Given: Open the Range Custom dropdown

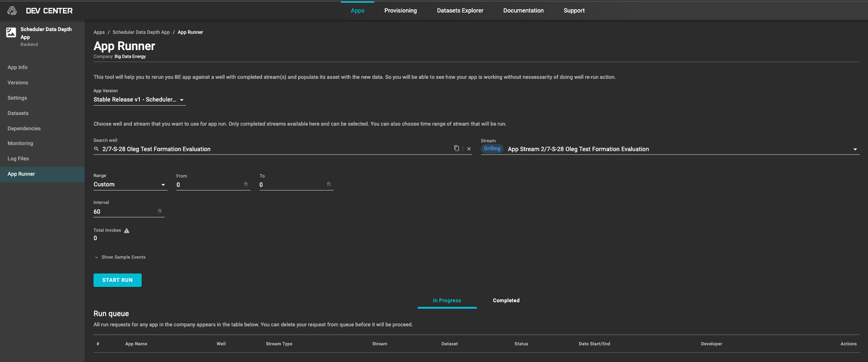Looking at the screenshot, I should point(130,184).
